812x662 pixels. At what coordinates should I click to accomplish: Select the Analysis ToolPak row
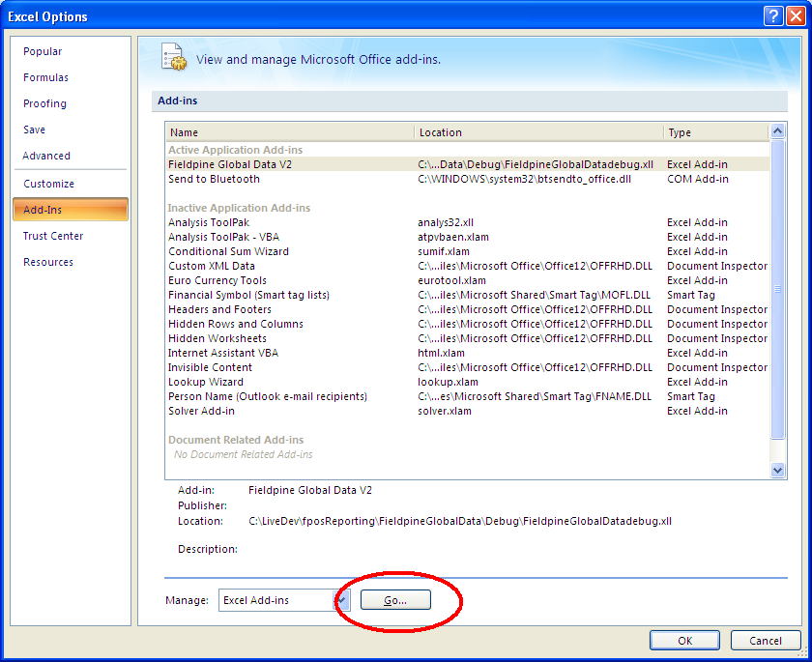pos(468,222)
